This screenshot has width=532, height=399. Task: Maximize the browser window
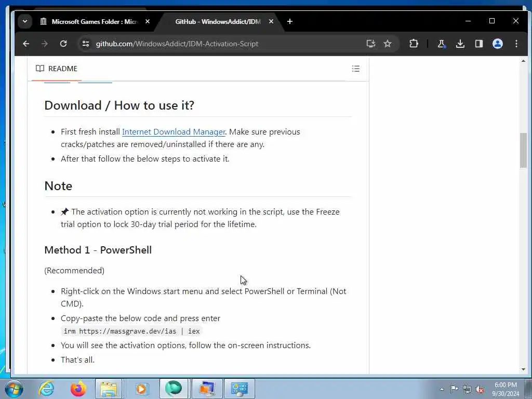click(x=492, y=21)
